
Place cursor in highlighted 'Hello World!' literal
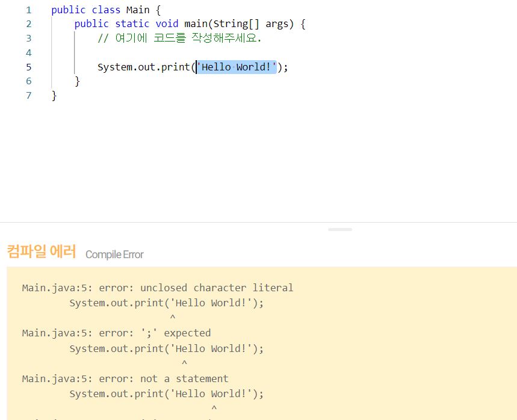click(236, 67)
